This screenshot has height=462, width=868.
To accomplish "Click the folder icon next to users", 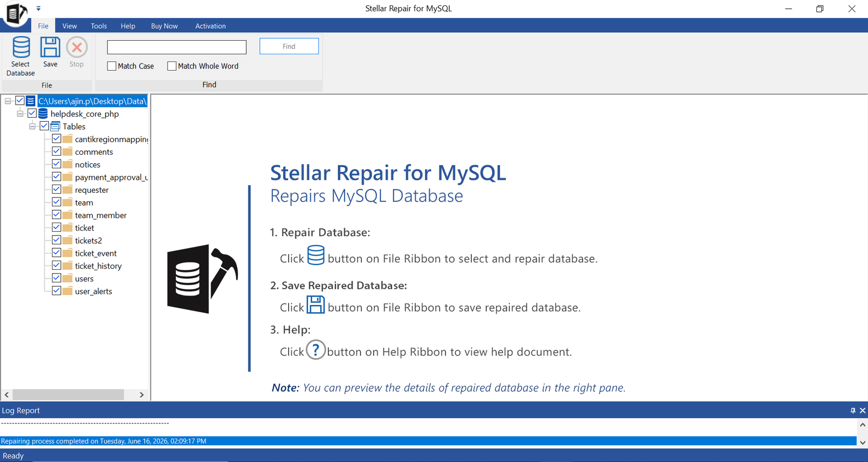I will [x=67, y=279].
